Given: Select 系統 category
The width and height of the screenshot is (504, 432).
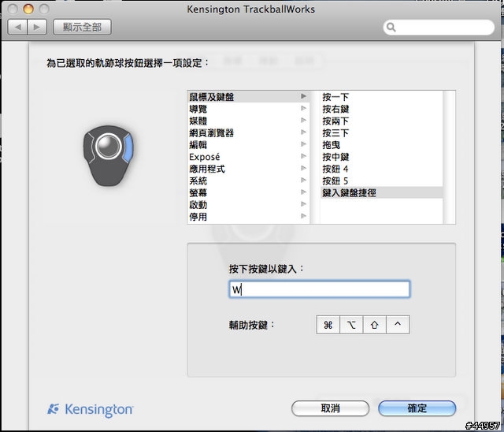Looking at the screenshot, I should tap(248, 181).
